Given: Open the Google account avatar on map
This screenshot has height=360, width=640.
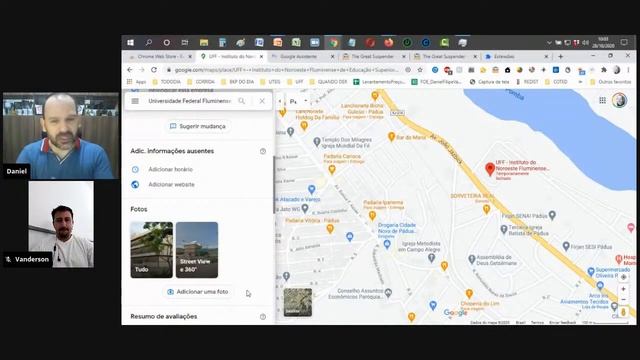Looking at the screenshot, I should (x=619, y=100).
